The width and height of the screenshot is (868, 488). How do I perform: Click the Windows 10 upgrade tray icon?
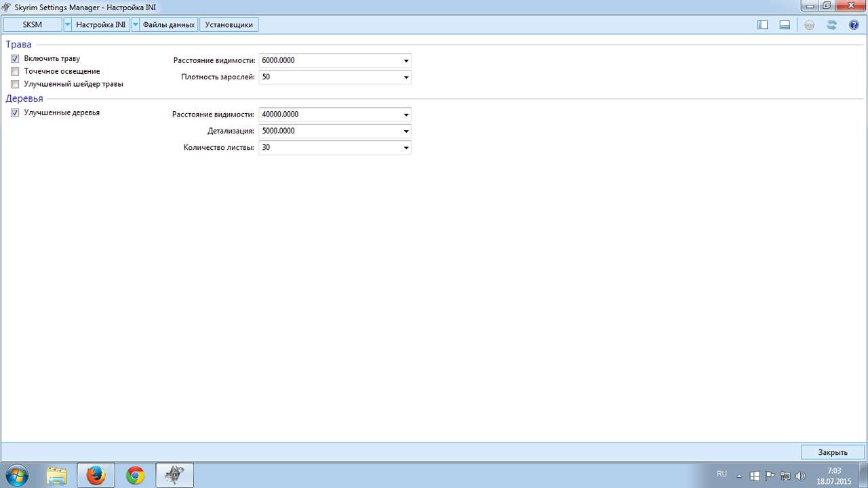755,476
